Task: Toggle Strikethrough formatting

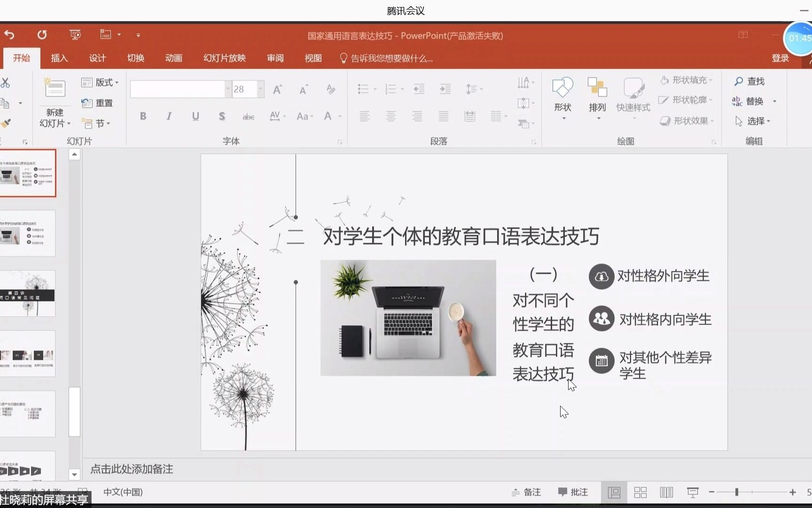Action: (249, 117)
